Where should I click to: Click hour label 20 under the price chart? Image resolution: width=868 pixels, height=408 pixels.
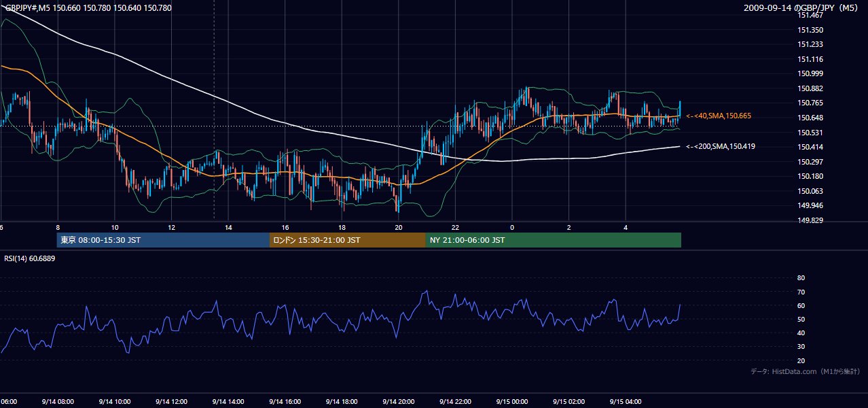(x=399, y=228)
